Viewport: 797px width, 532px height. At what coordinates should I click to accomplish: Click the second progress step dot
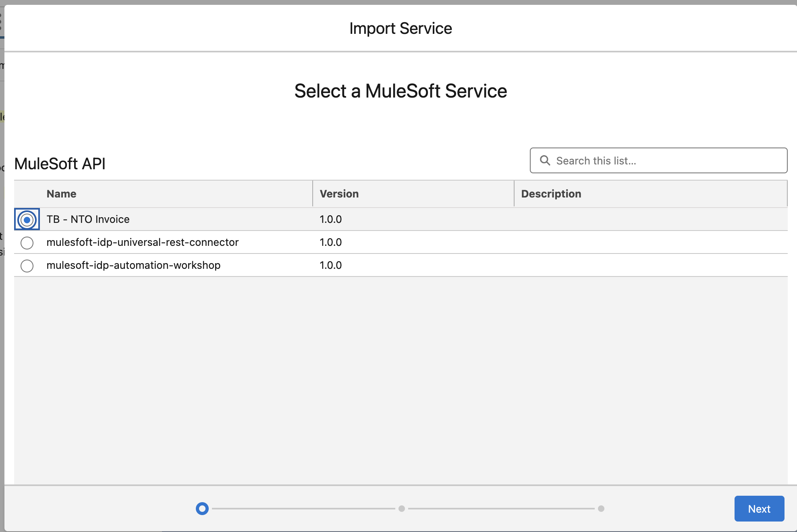402,509
